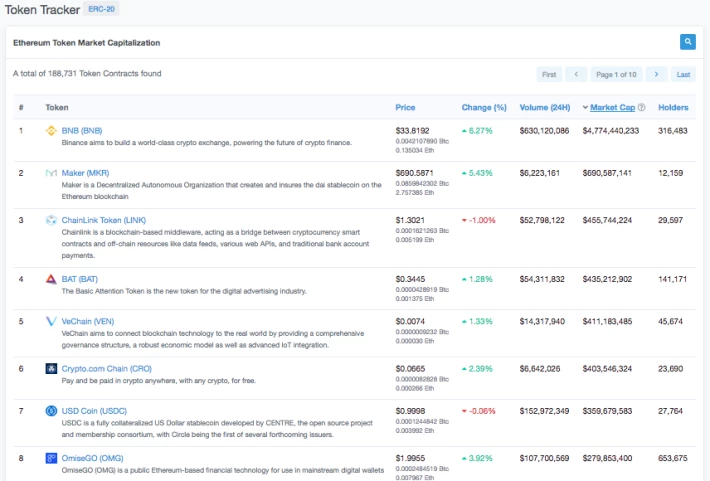
Task: Click the ChainLink token logo icon
Action: pos(51,220)
